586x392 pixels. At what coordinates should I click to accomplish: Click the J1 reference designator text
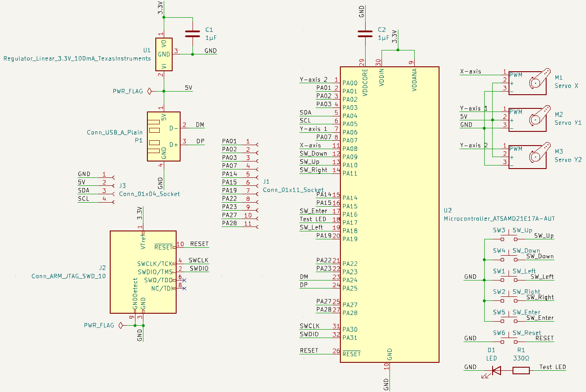point(266,181)
